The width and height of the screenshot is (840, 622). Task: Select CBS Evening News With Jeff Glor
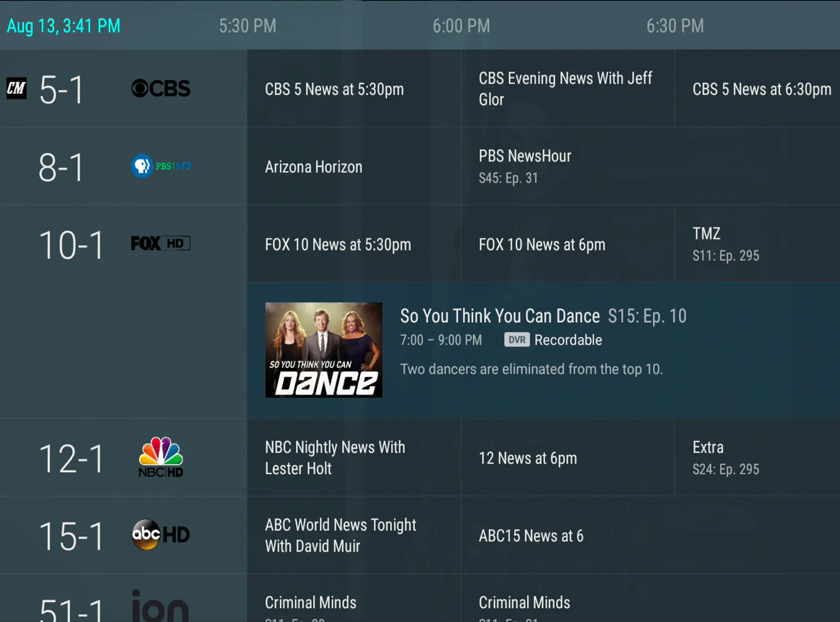point(567,89)
